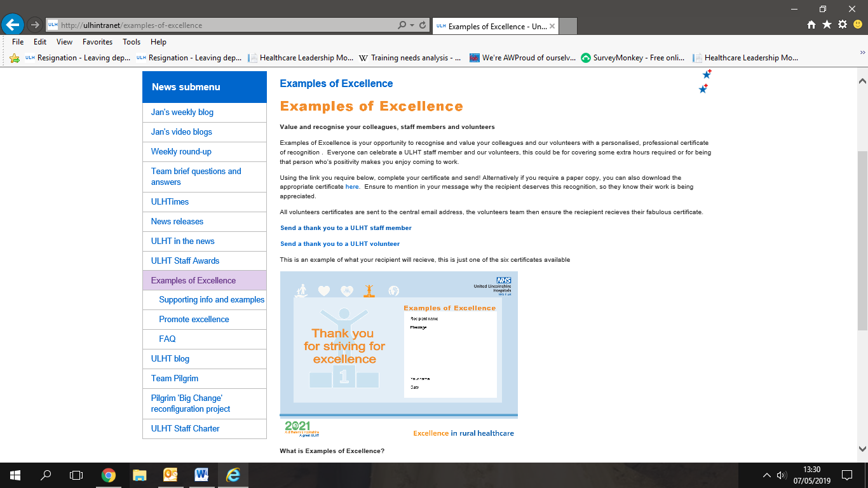Click the page scrollbar up arrow

862,81
